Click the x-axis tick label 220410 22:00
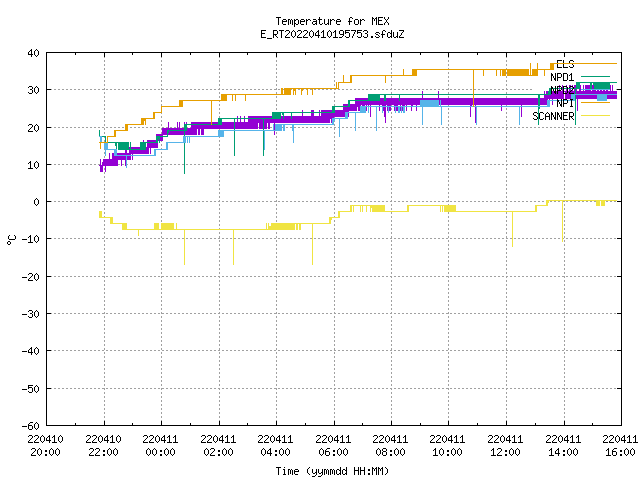This screenshot has width=640, height=480. (103, 445)
